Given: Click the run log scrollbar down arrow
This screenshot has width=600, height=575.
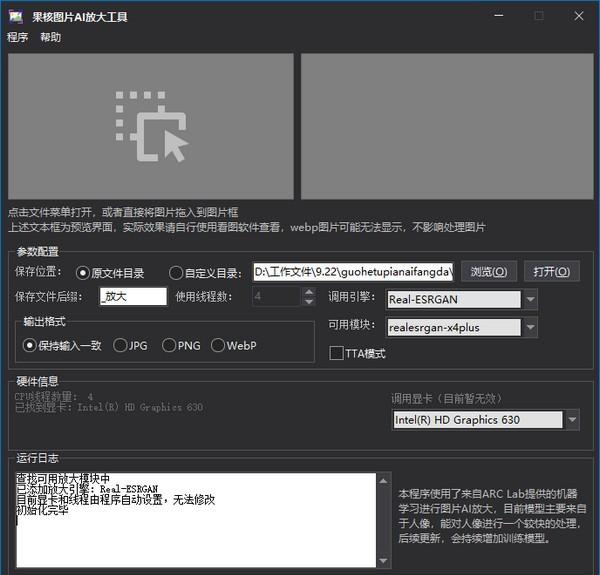Looking at the screenshot, I should [384, 561].
